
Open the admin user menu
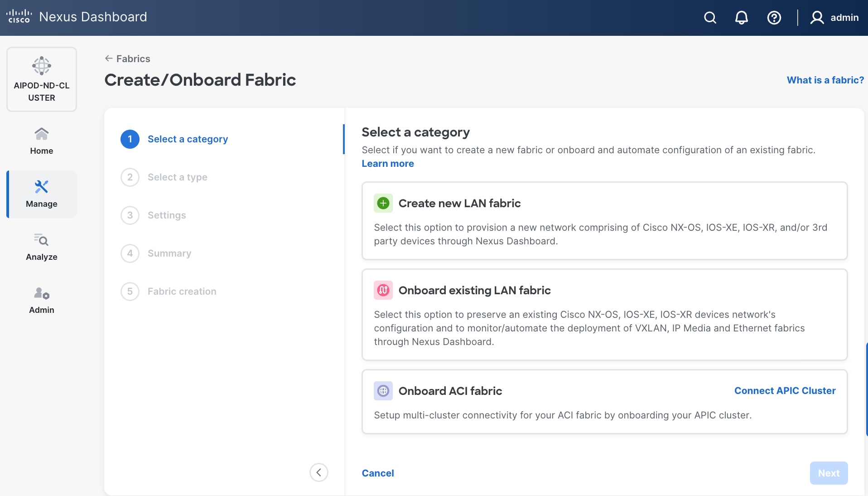834,18
